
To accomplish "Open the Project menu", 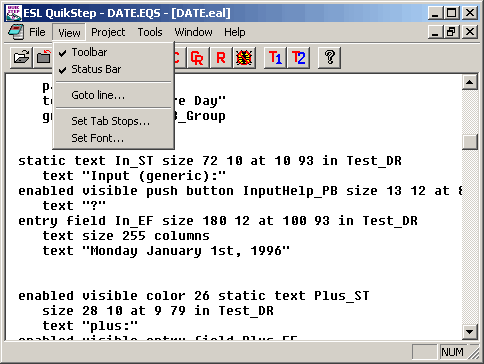I will pos(108,32).
